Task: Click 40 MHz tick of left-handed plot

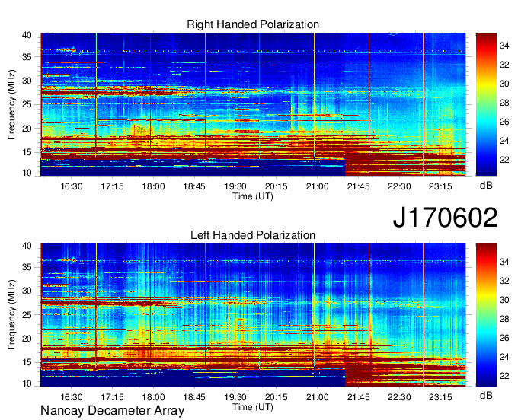Action: click(x=27, y=246)
